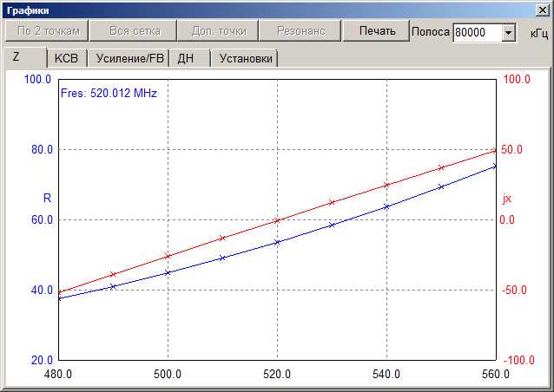554x392 pixels.
Task: Click the blue R marker at 520 MHz
Action: point(277,242)
